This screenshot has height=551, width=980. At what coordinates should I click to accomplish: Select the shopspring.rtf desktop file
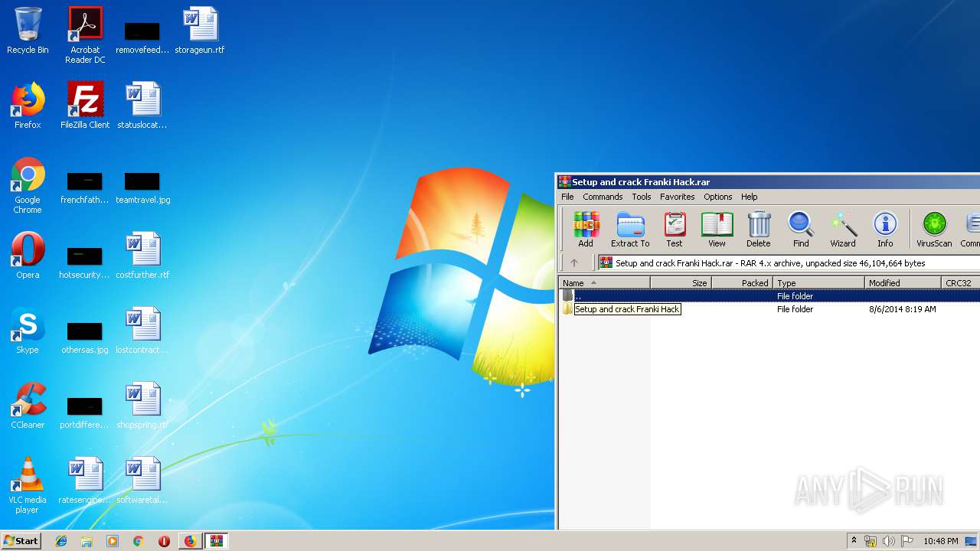[x=142, y=406]
